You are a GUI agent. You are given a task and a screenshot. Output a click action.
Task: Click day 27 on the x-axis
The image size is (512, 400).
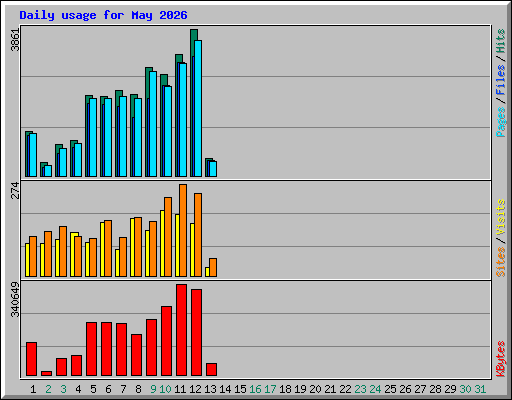[420, 389]
